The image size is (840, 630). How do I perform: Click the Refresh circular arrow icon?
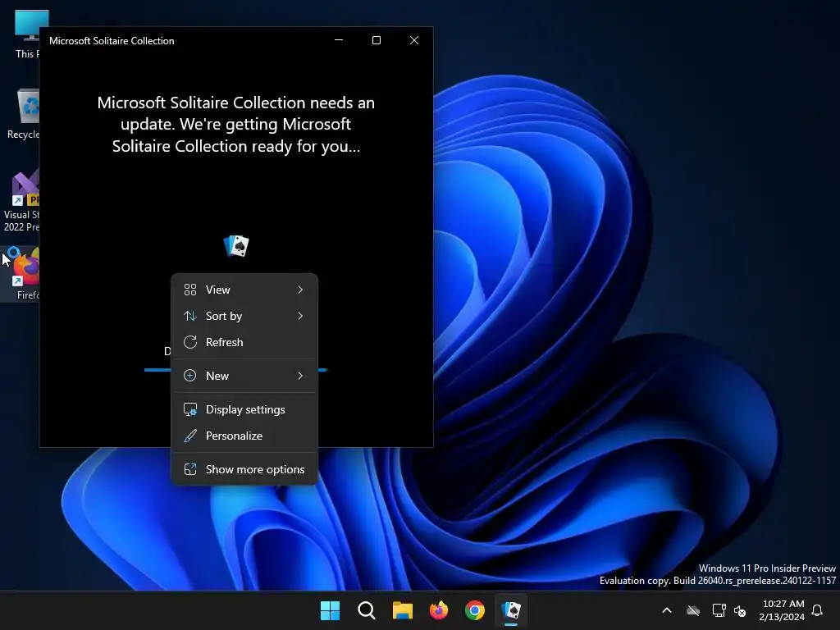coord(190,342)
